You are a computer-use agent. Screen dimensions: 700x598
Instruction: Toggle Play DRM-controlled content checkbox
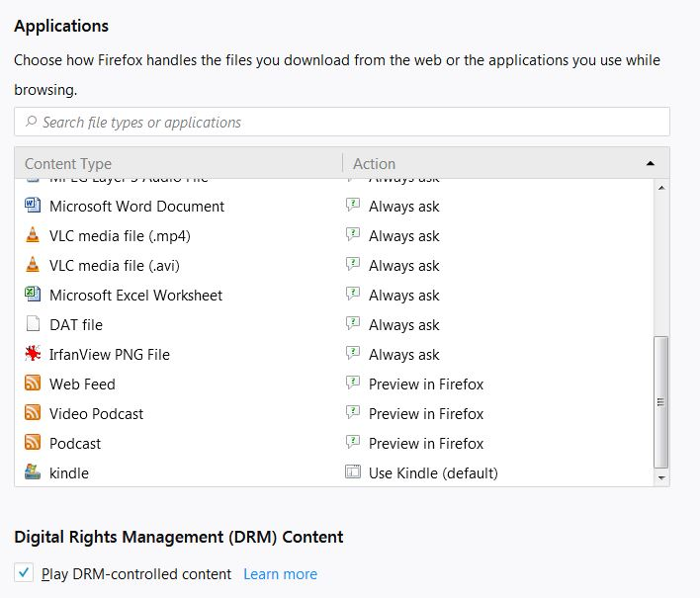click(24, 573)
